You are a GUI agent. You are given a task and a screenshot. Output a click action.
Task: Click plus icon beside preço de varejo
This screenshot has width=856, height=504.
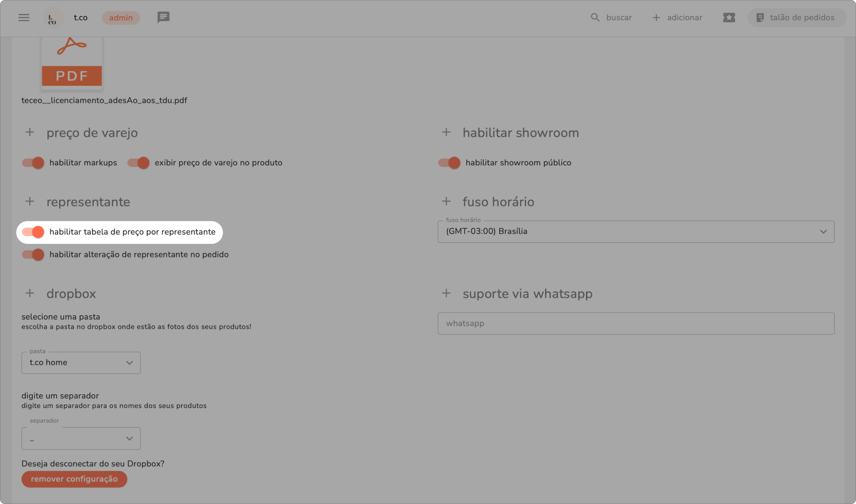point(30,133)
